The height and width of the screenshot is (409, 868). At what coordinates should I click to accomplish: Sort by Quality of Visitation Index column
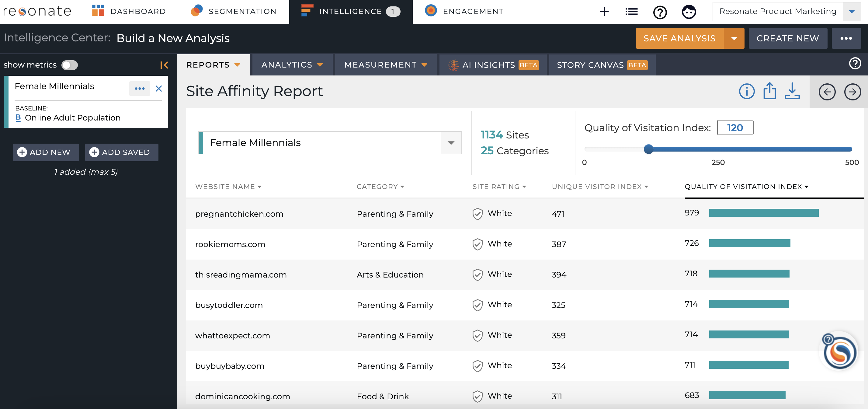click(x=746, y=187)
